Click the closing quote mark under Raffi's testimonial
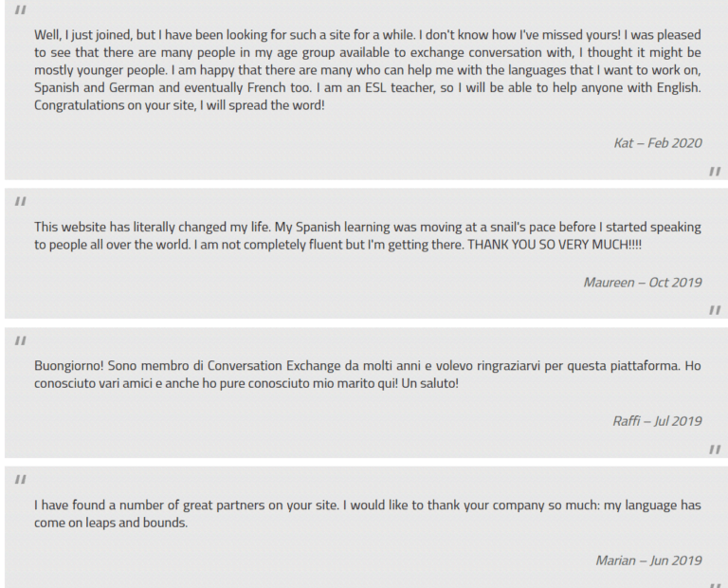The image size is (728, 588). pyautogui.click(x=715, y=450)
